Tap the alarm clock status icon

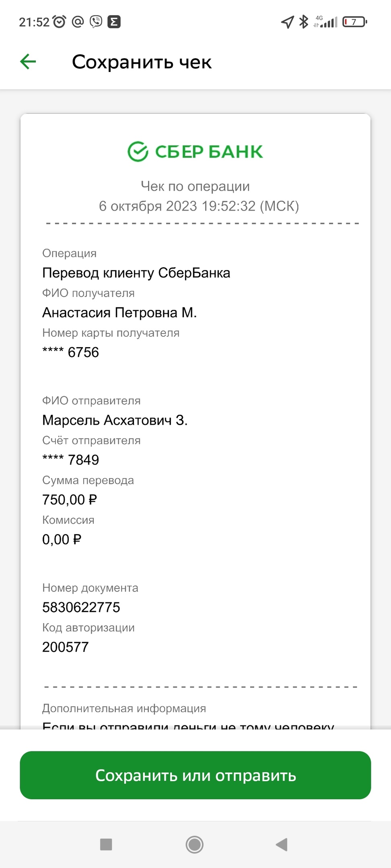[x=60, y=22]
